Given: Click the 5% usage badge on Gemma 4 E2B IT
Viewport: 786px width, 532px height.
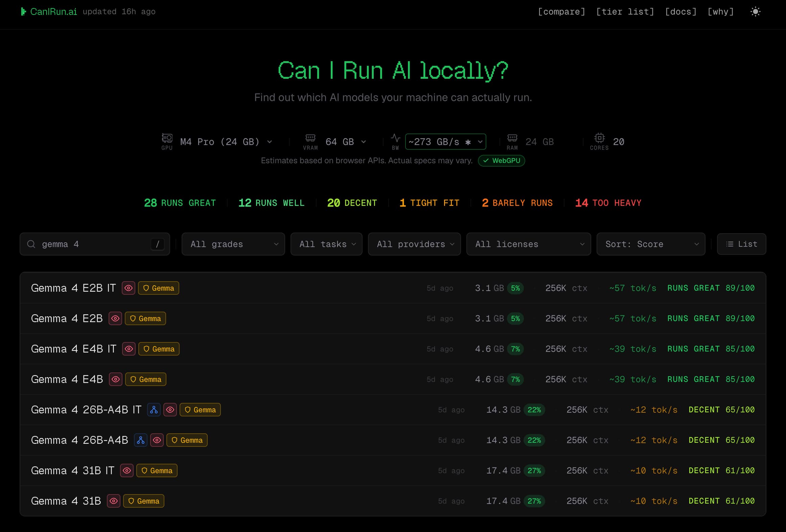Looking at the screenshot, I should [x=515, y=288].
